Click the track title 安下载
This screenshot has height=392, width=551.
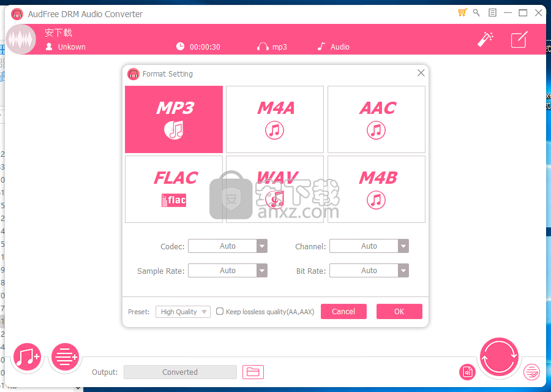coord(58,32)
